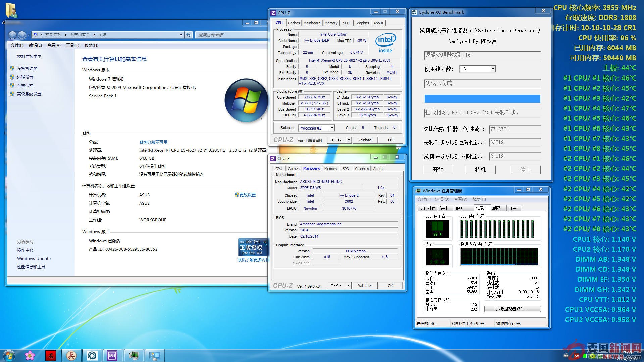Screen dimensions: 644x362
Task: Click the refresh button beside address bar
Action: 189,35
